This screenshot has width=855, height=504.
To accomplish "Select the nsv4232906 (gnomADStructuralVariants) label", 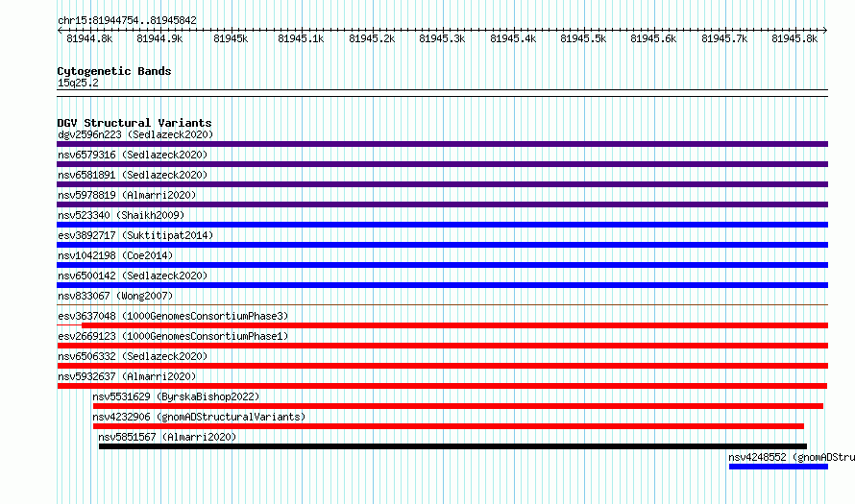I will click(x=199, y=417).
